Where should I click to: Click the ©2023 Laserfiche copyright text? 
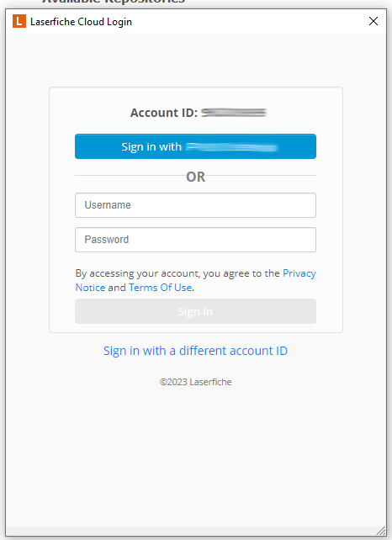pos(196,382)
